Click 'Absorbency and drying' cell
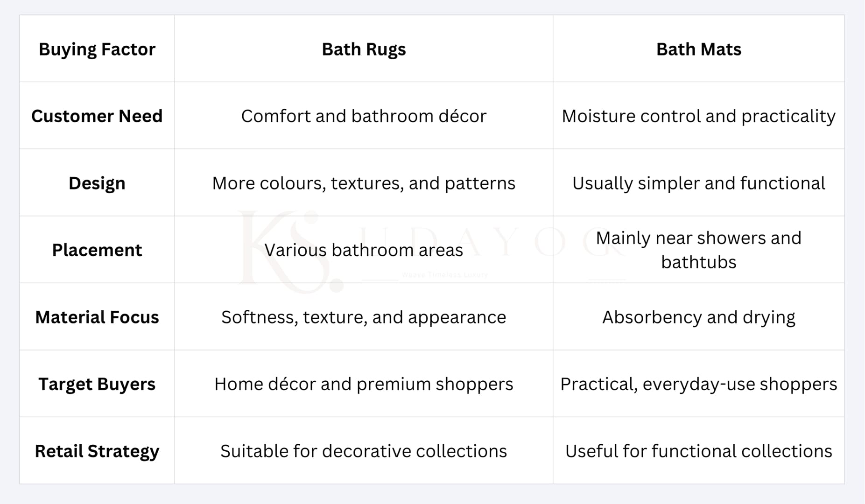865x504 pixels. point(699,317)
